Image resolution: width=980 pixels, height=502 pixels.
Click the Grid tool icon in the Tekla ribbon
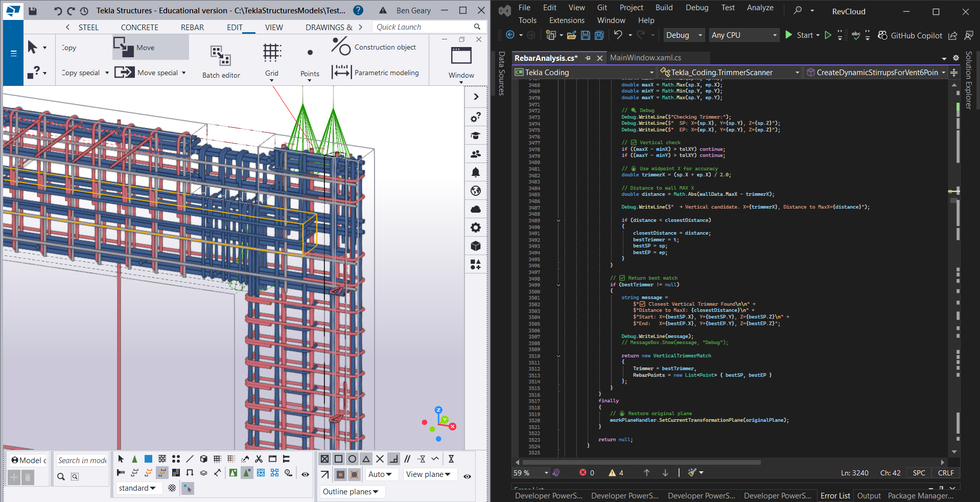(x=272, y=53)
